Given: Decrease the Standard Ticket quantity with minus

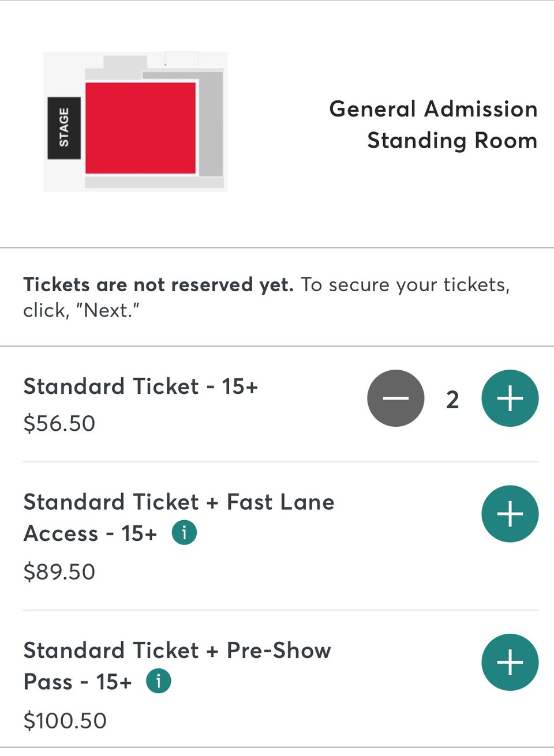Looking at the screenshot, I should (396, 398).
